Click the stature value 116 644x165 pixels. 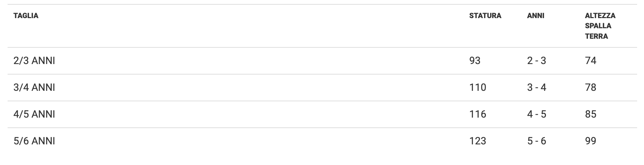click(x=478, y=114)
